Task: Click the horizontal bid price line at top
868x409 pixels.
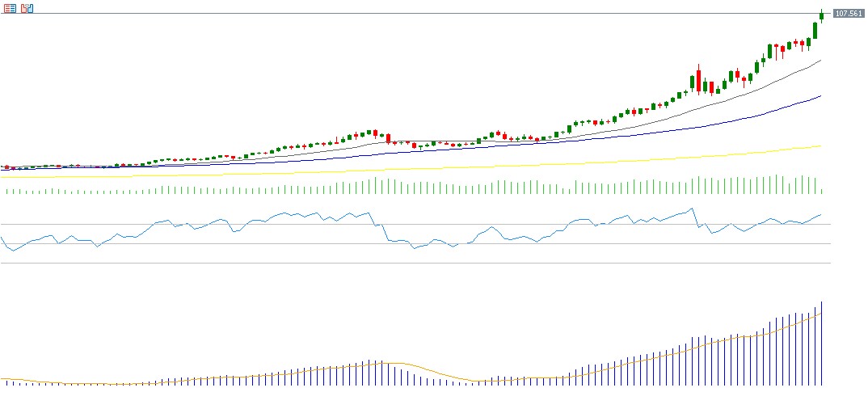Action: point(404,14)
